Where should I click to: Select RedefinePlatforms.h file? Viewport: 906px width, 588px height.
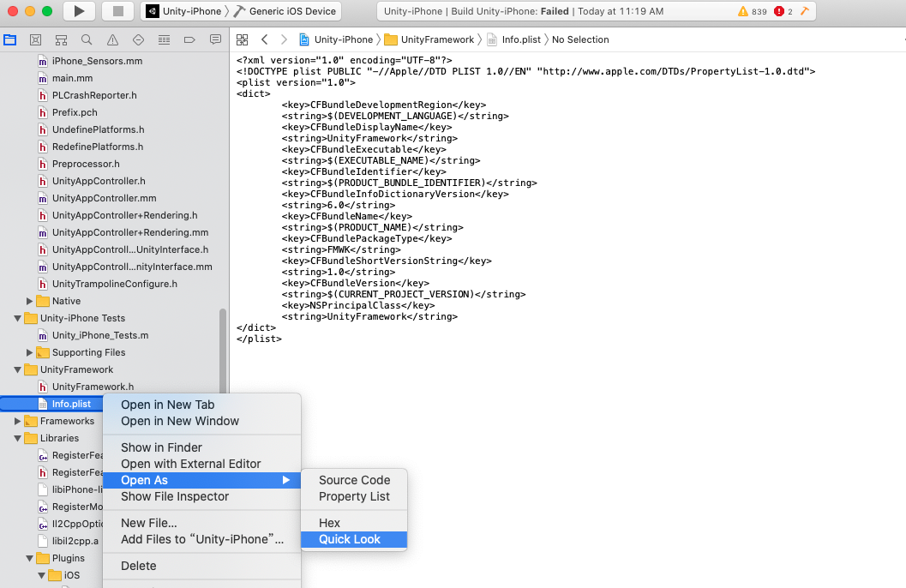click(98, 147)
